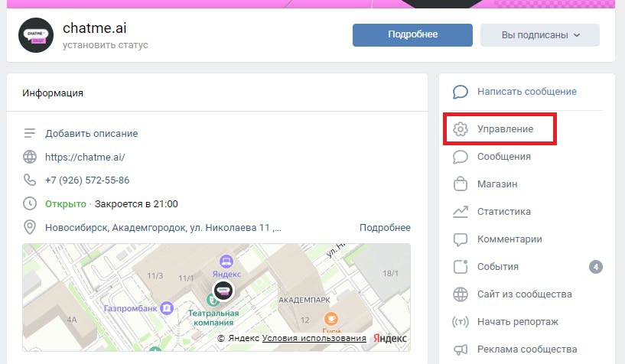Open Сайт из сообщества
625x364 pixels.
pyautogui.click(x=525, y=294)
